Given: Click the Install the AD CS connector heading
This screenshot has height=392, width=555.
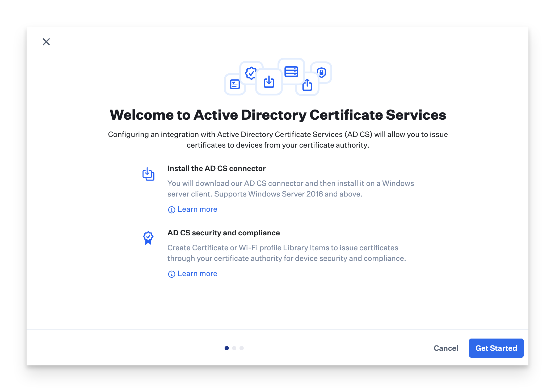Looking at the screenshot, I should [x=216, y=168].
